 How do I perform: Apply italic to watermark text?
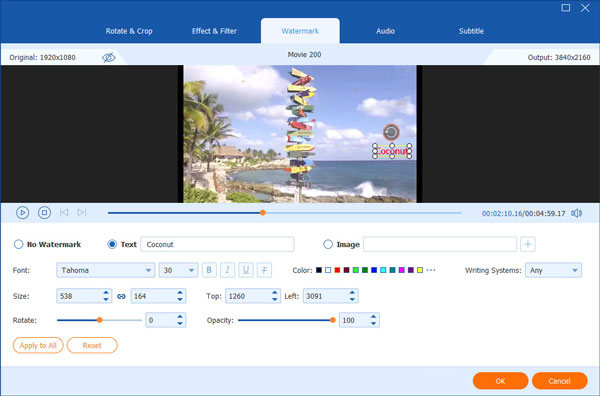227,270
